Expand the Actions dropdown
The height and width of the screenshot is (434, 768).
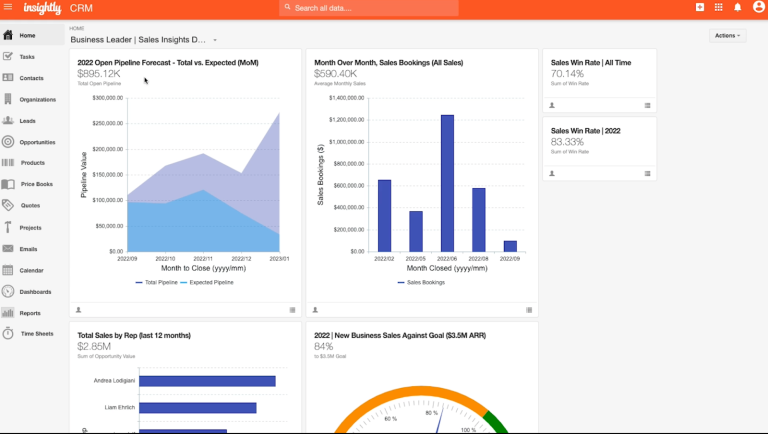(727, 36)
